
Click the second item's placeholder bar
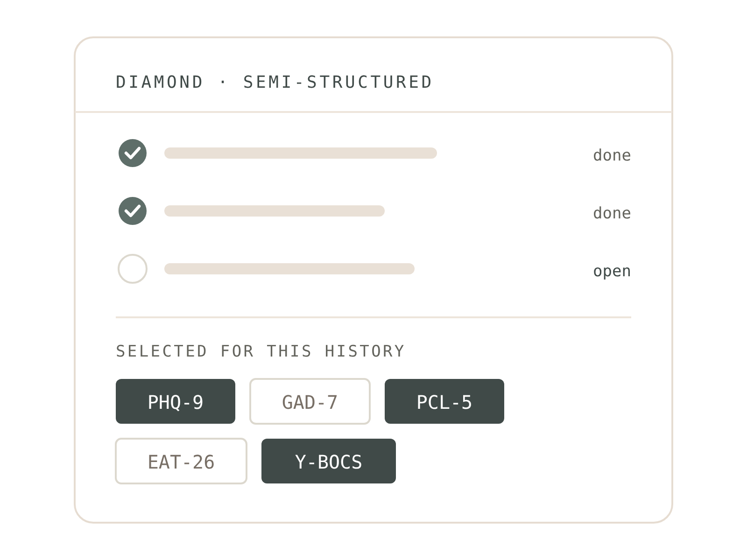click(275, 211)
